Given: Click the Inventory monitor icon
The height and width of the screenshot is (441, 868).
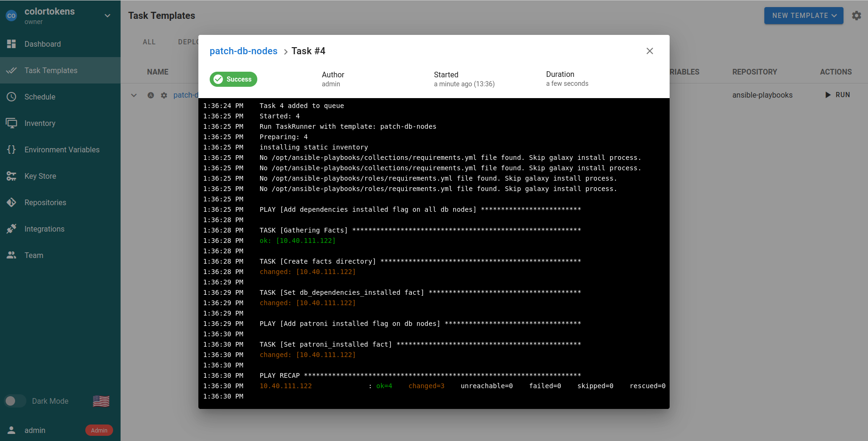Looking at the screenshot, I should pos(11,123).
